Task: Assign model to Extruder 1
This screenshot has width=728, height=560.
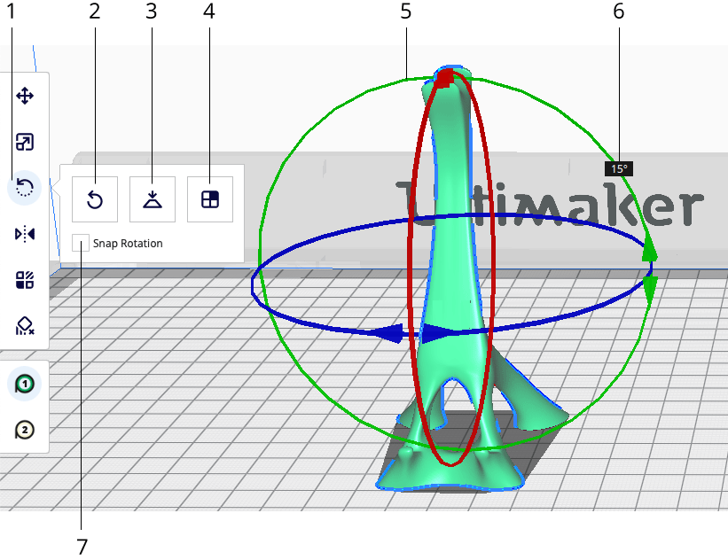Action: [25, 384]
